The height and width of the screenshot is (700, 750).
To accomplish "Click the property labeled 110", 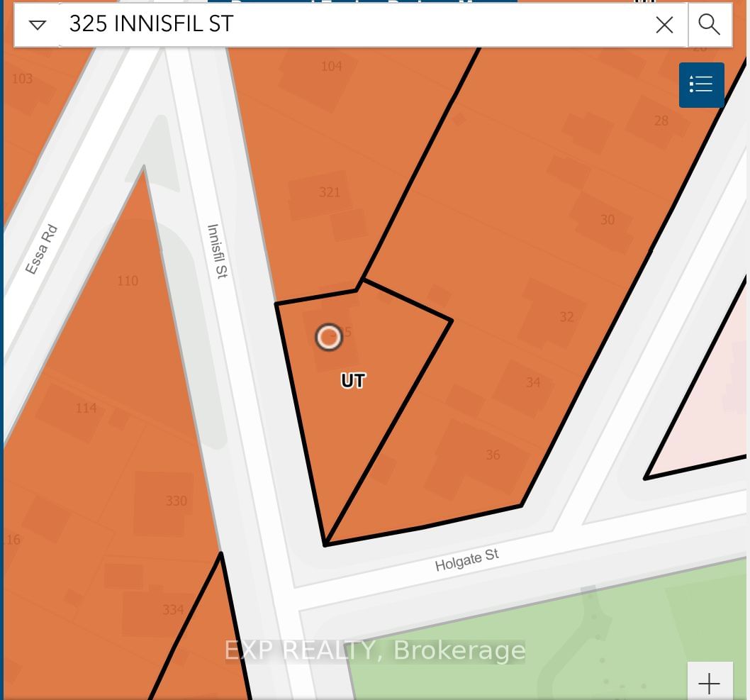I will coord(128,281).
